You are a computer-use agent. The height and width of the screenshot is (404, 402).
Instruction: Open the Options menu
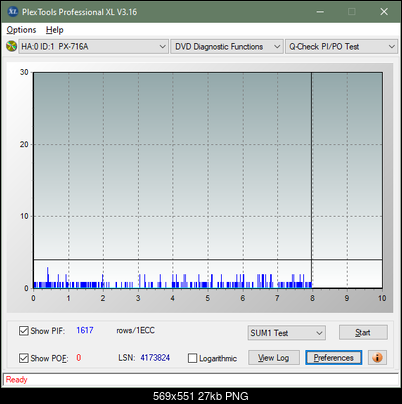click(21, 30)
